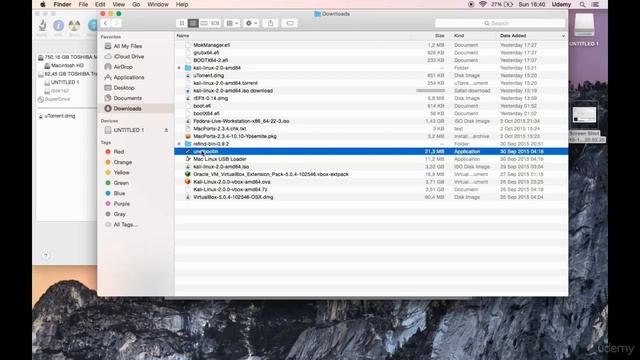Screen dimensions: 640x360
Task: Click the Edit Tags toolbar button
Action: [x=290, y=23]
